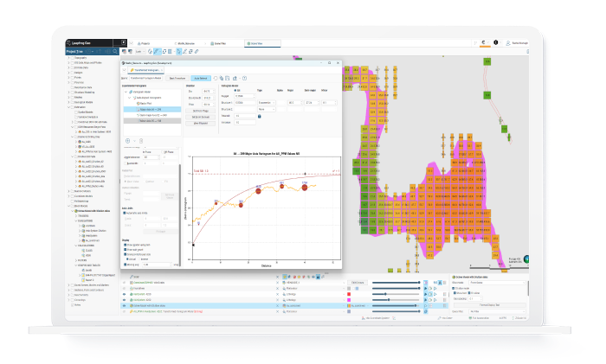Click the opacity slider in the top scene row

[x=396, y=283]
